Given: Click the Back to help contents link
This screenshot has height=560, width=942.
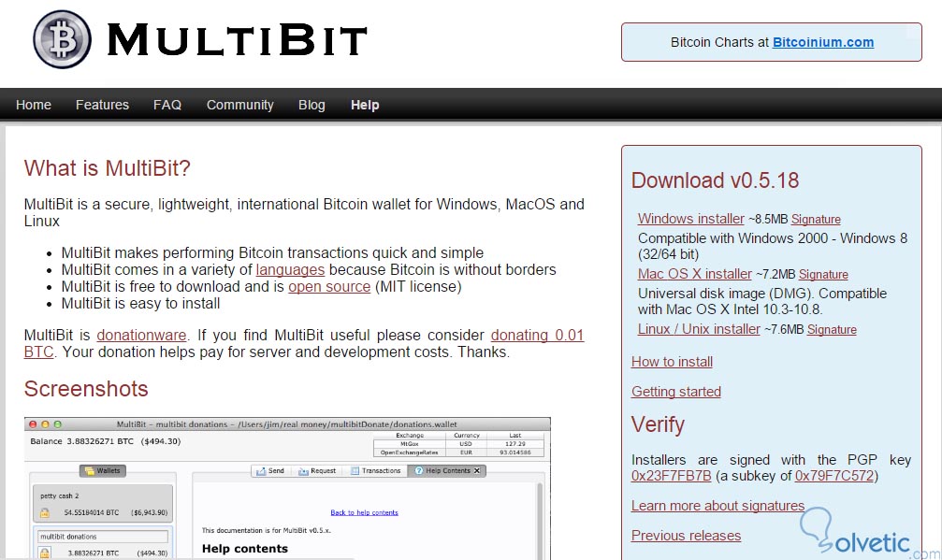Looking at the screenshot, I should [x=364, y=512].
